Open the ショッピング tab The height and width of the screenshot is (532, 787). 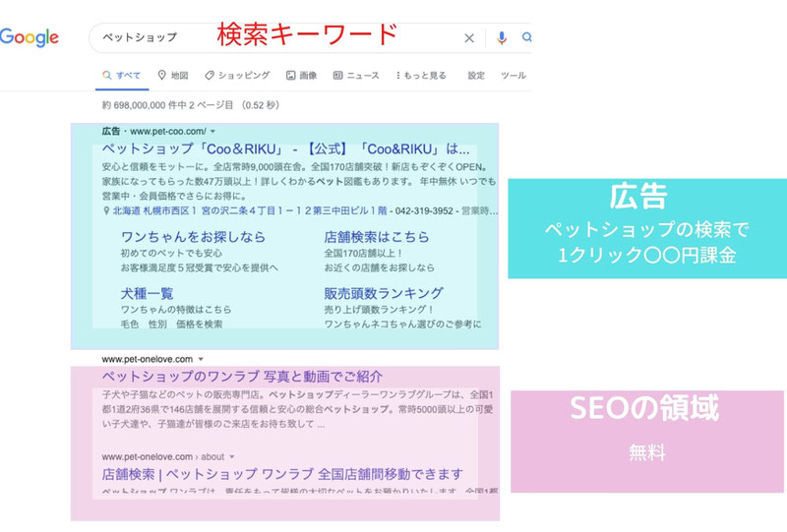click(x=237, y=76)
